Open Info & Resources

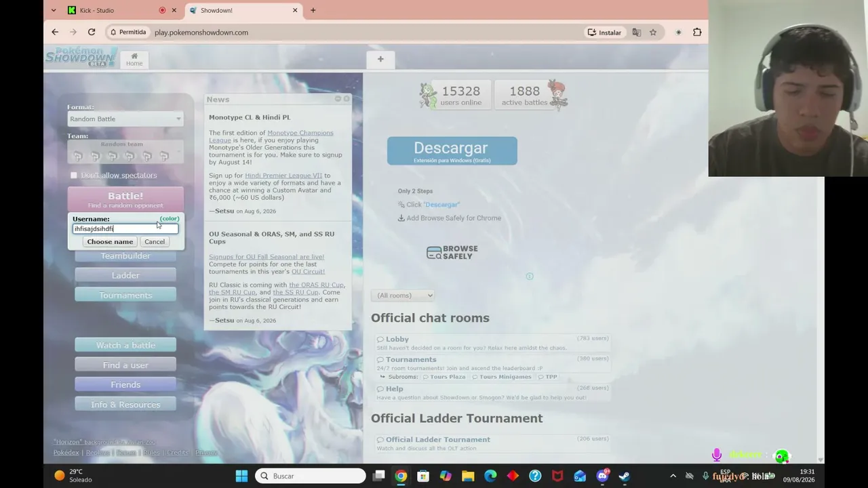coord(125,405)
